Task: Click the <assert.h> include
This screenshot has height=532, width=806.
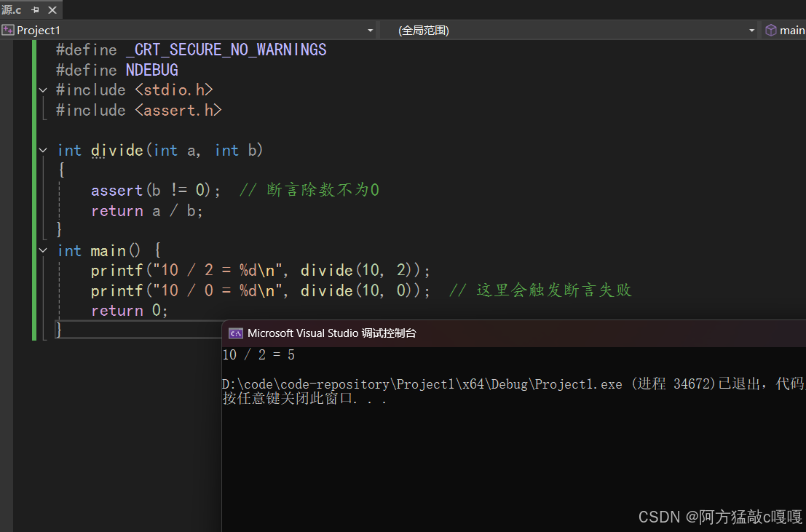Action: [x=178, y=110]
